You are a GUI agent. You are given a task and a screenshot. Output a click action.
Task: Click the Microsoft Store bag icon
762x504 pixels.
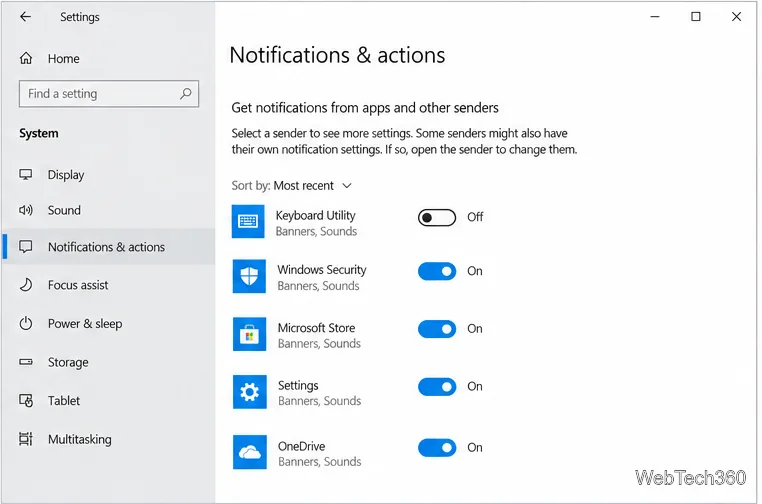point(249,334)
